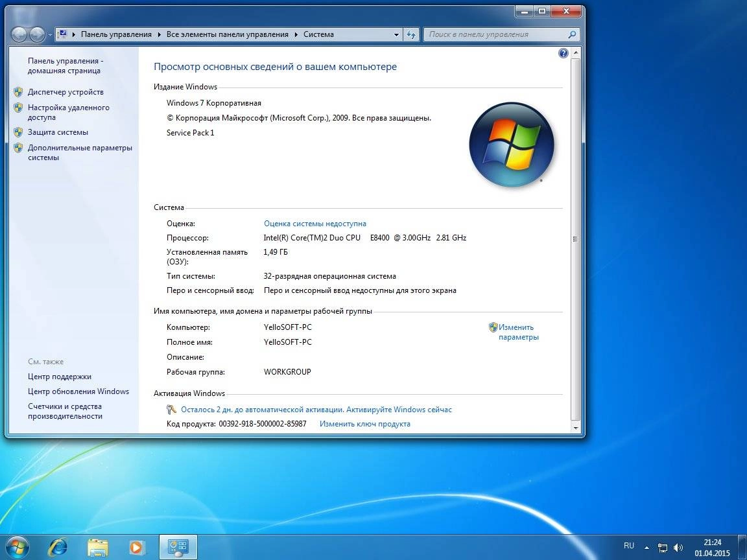
Task: Open Help with the question mark icon
Action: pyautogui.click(x=563, y=53)
